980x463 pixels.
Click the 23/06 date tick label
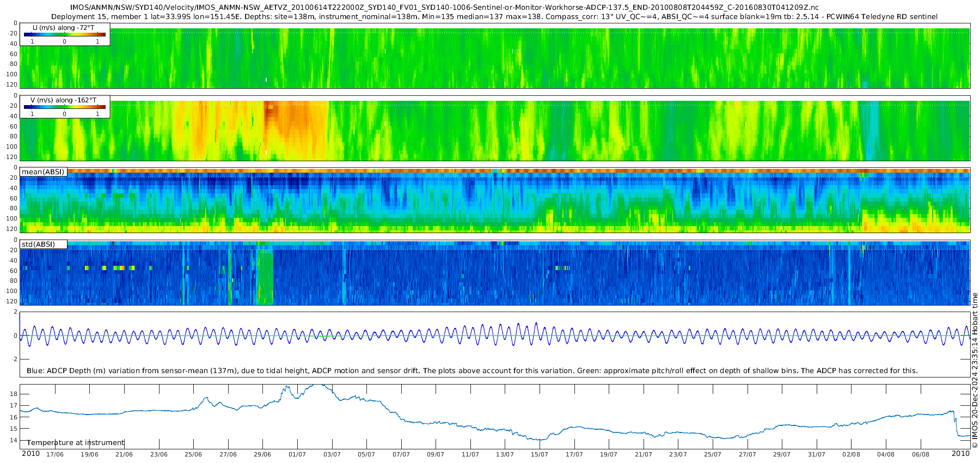point(158,454)
